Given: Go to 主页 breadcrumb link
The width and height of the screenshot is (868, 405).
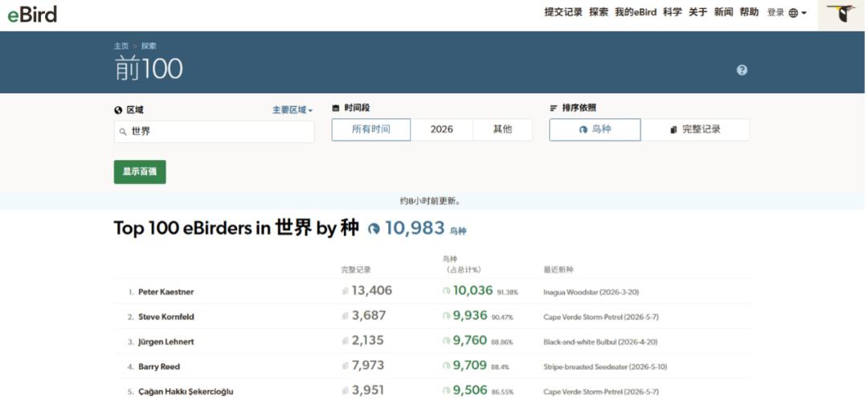Looking at the screenshot, I should click(x=121, y=46).
